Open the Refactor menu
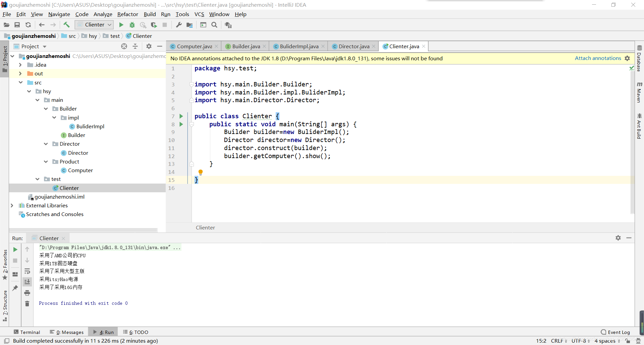The width and height of the screenshot is (644, 345). point(127,14)
